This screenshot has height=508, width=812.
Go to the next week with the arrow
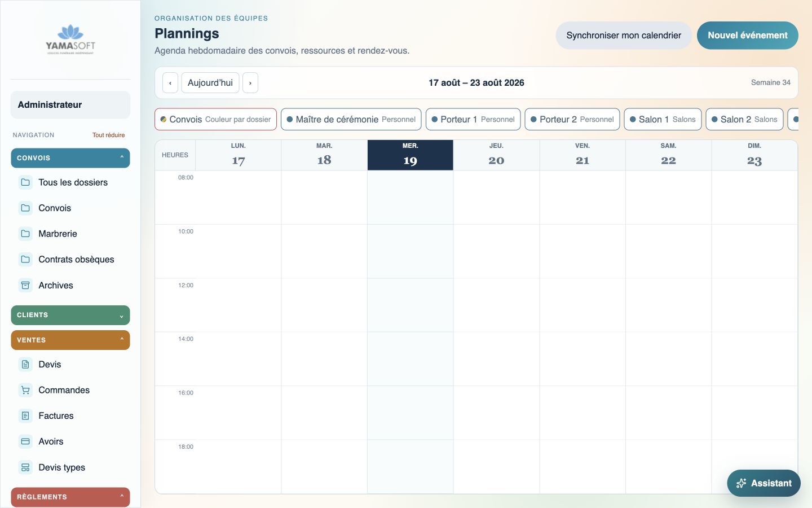click(x=250, y=83)
